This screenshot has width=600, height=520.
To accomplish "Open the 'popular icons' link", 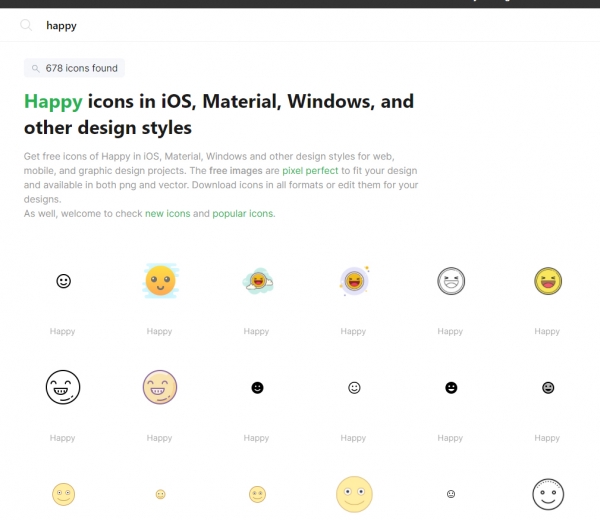I will coord(243,214).
